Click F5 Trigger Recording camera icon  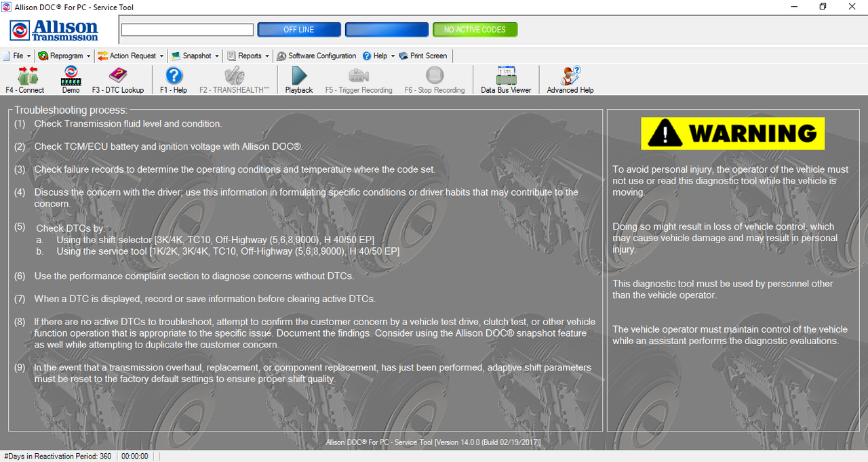[359, 75]
